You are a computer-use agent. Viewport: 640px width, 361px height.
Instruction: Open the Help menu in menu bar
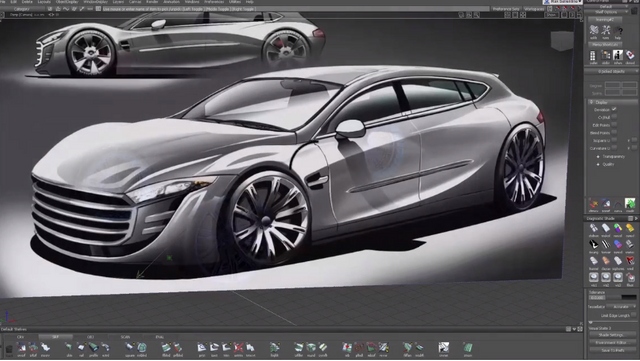click(249, 2)
